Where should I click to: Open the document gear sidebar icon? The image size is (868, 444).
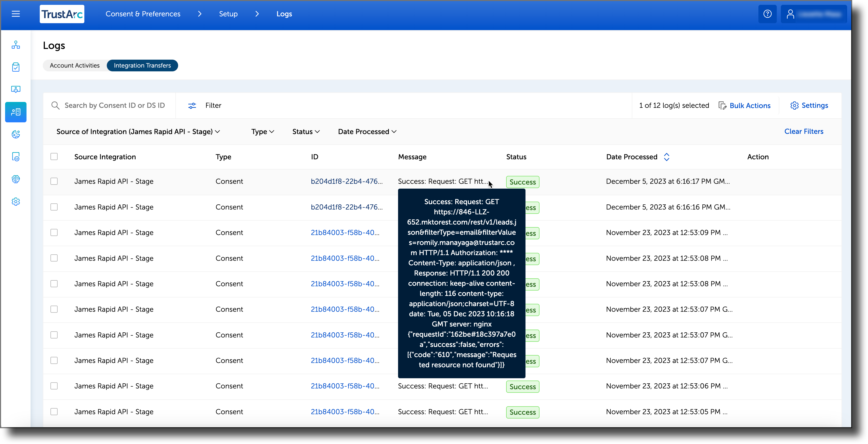[16, 157]
